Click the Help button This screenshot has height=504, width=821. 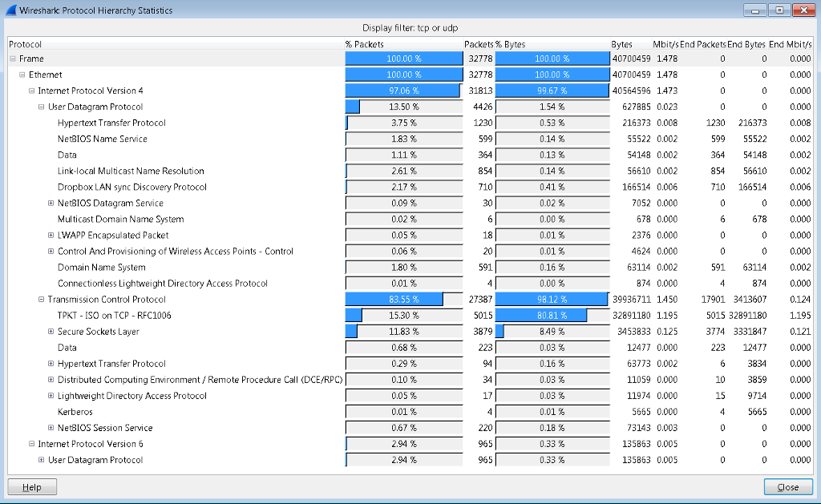32,487
